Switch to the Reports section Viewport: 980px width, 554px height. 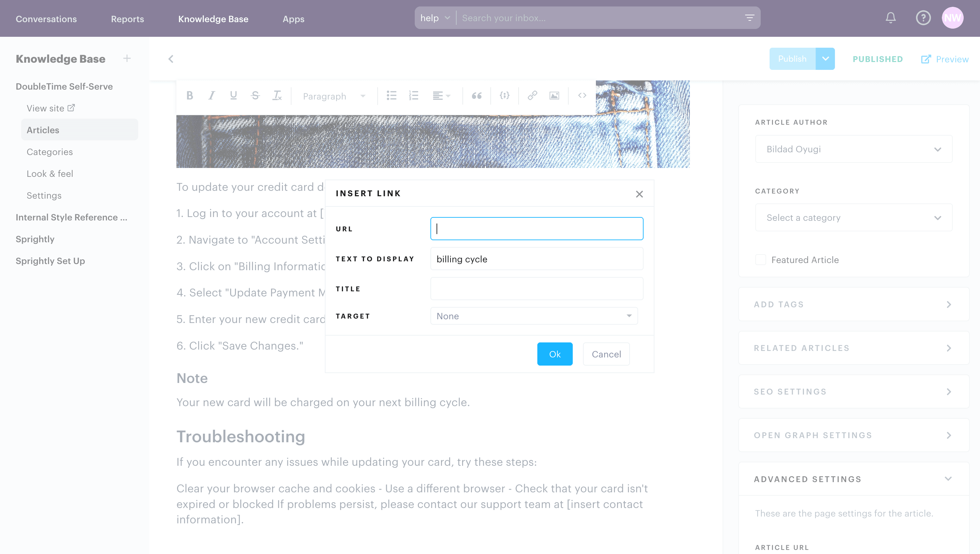(x=127, y=19)
